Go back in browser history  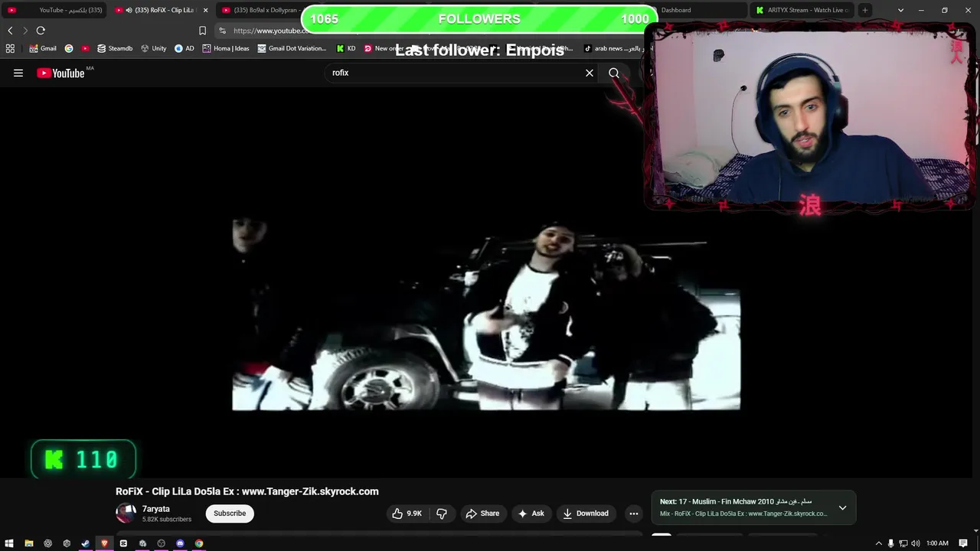pos(10,31)
